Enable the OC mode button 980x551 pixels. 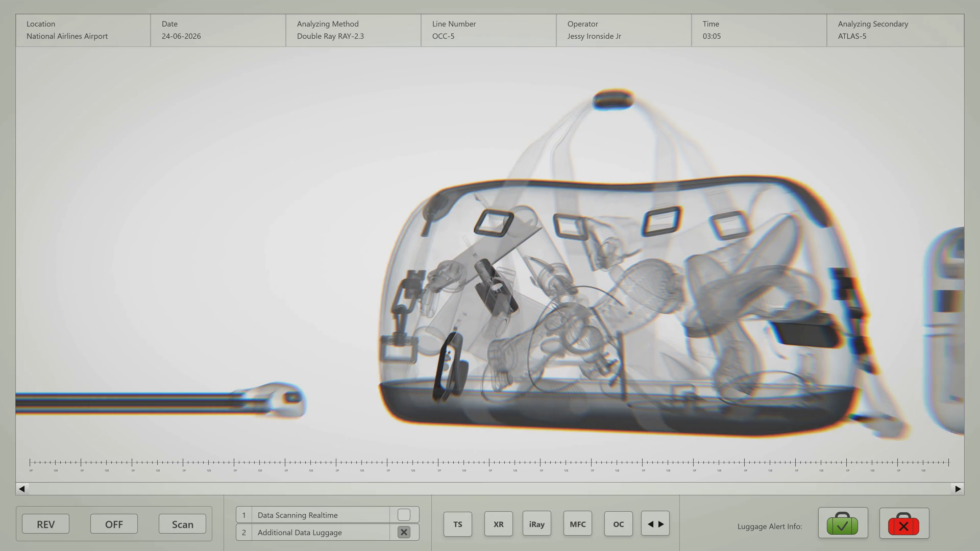pos(618,524)
